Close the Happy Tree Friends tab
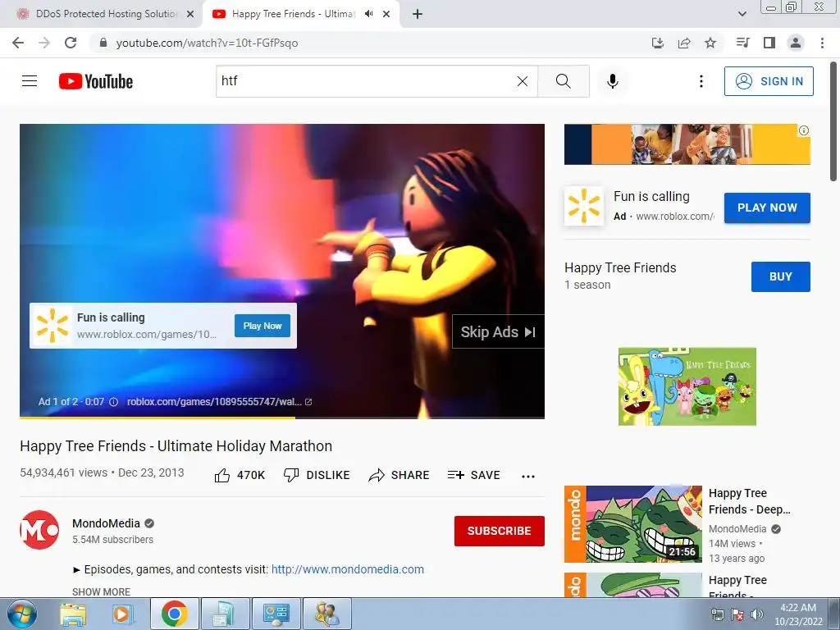 pyautogui.click(x=386, y=14)
